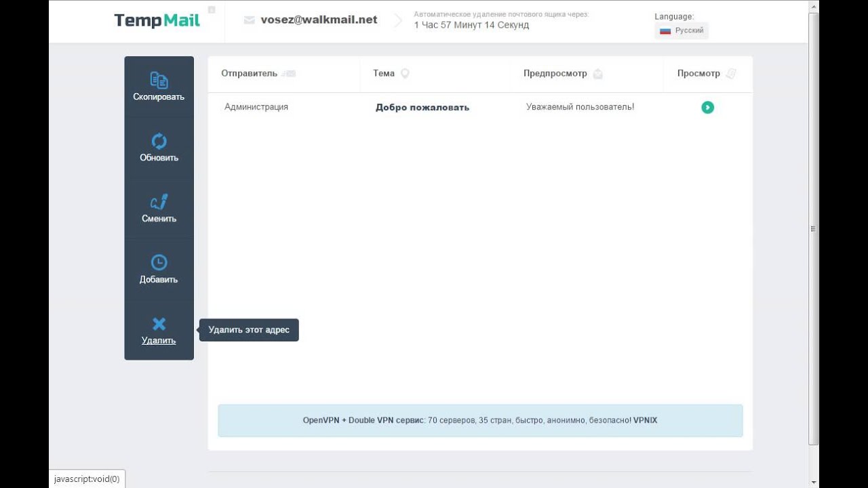Screen dimensions: 868x488
Task: Click the envelope icon beside the email address
Action: coord(249,20)
